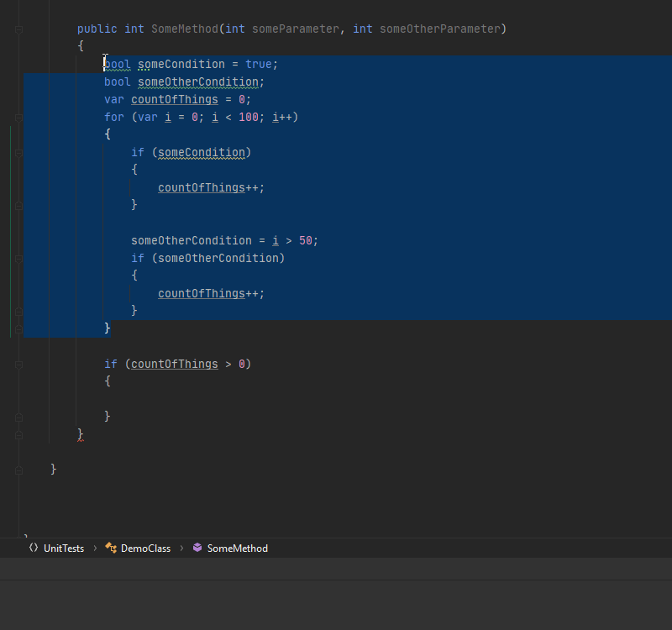Click the 'for' keyword

coord(114,117)
